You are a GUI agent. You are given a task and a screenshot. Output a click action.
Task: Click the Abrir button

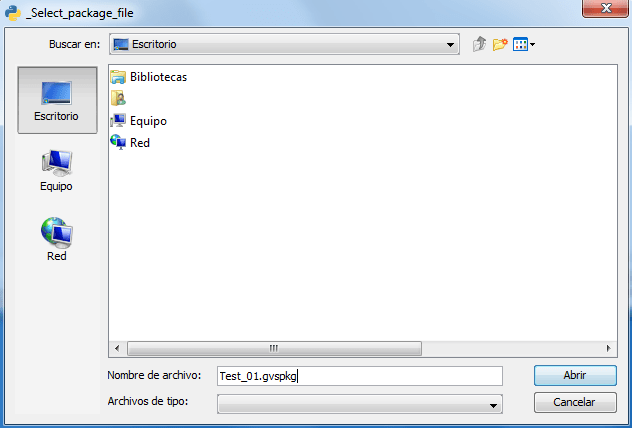(x=575, y=375)
